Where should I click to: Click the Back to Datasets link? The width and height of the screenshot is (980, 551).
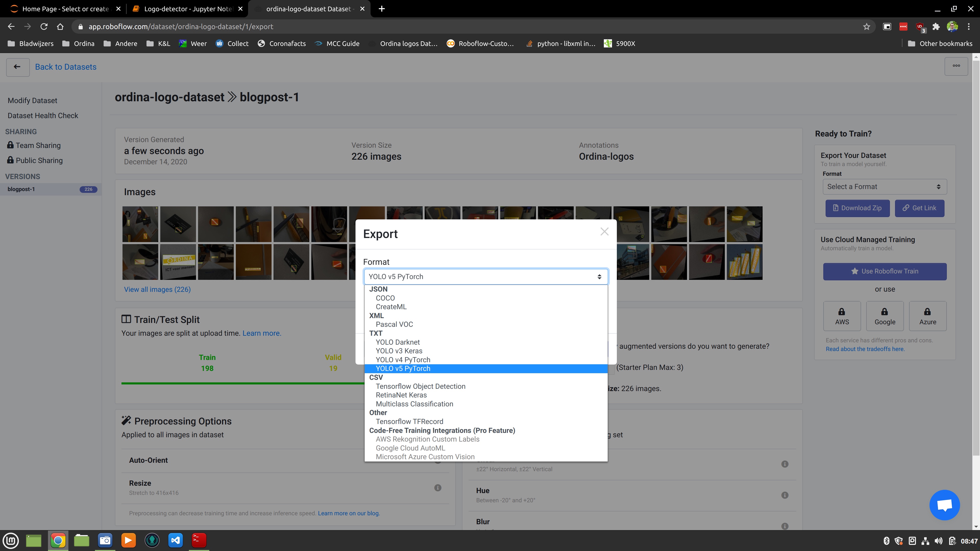click(66, 67)
